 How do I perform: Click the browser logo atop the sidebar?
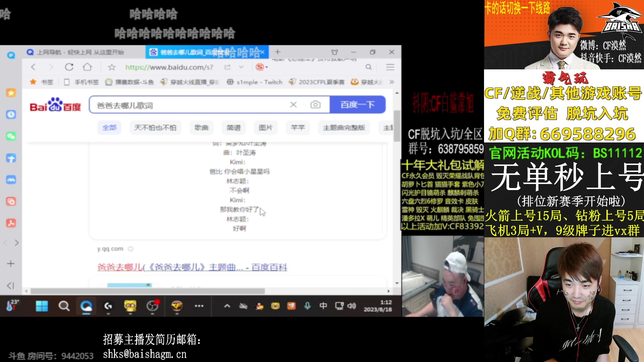[x=11, y=55]
